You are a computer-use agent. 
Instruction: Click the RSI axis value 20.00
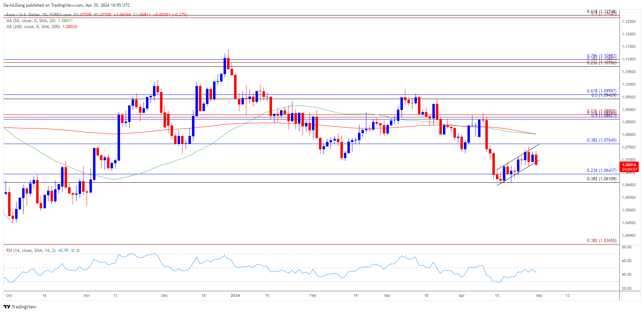click(626, 288)
